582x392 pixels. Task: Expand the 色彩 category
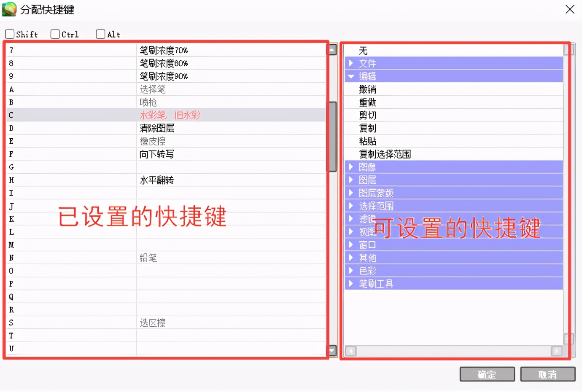[350, 271]
